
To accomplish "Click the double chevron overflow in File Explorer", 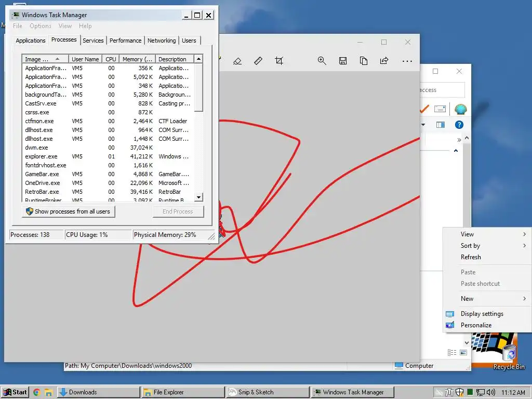I will (x=459, y=140).
